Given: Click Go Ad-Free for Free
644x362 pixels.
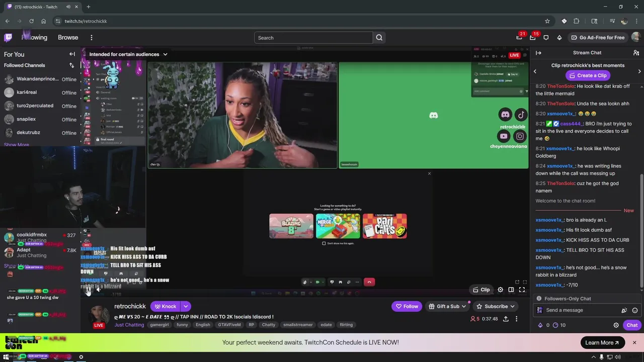Looking at the screenshot, I should (x=598, y=38).
